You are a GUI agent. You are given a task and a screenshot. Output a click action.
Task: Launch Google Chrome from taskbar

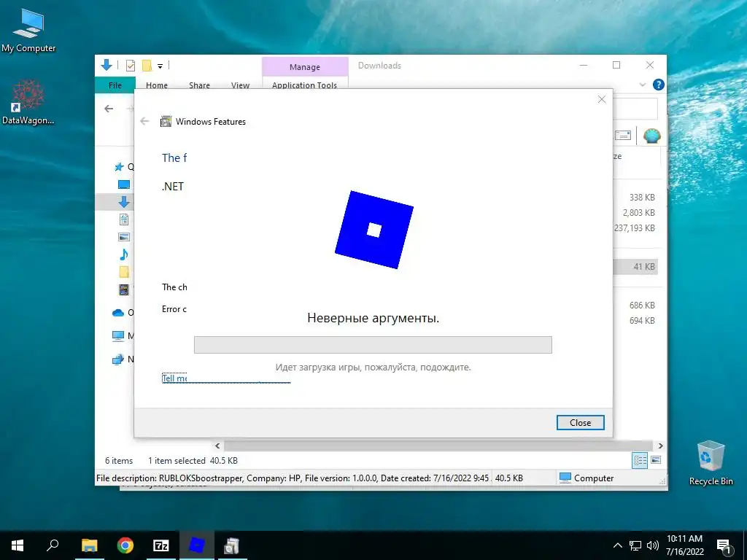click(125, 545)
